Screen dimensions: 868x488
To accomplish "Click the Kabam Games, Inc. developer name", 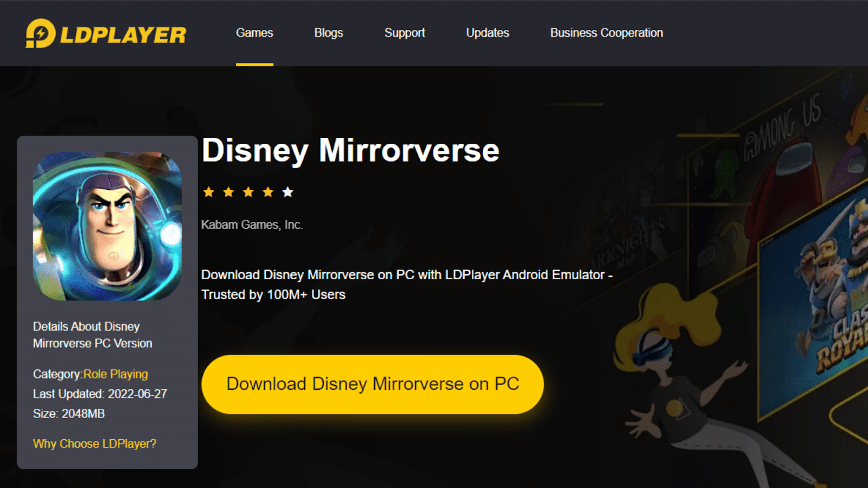I will [x=252, y=224].
